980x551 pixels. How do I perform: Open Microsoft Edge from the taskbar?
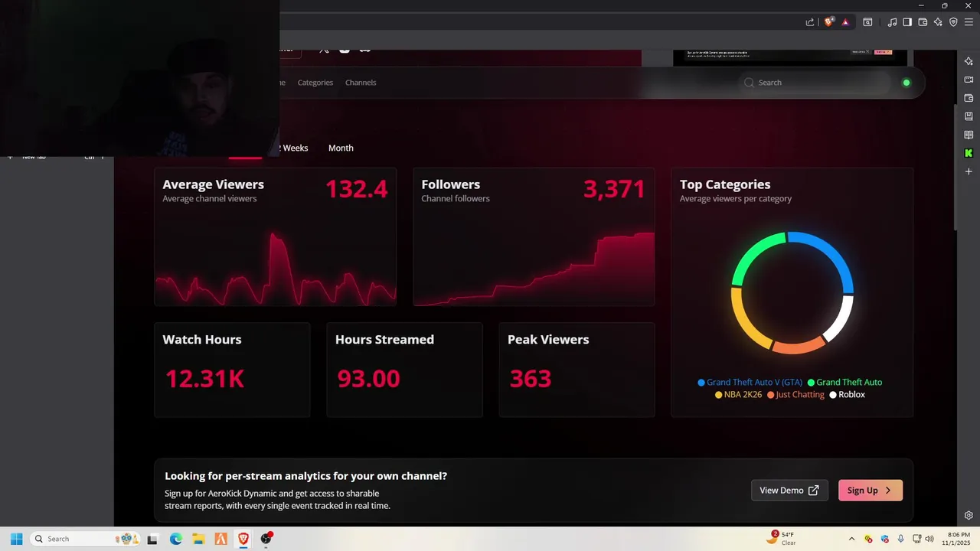175,539
